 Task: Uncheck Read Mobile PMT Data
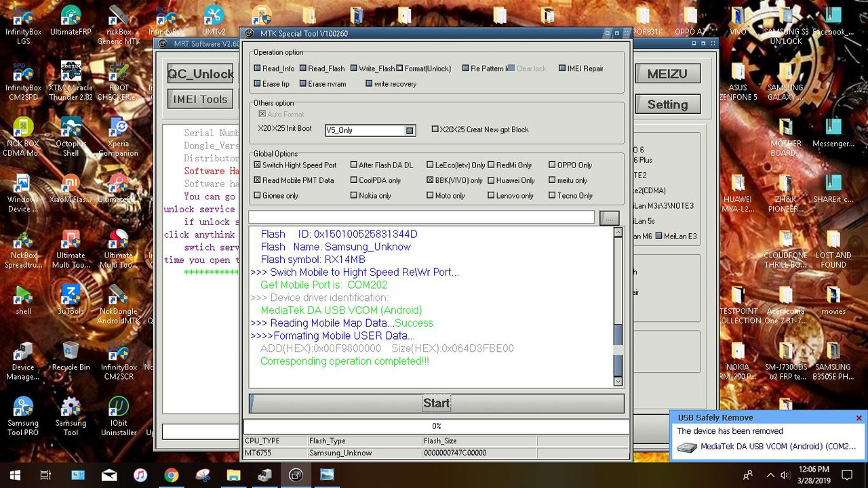tap(258, 181)
